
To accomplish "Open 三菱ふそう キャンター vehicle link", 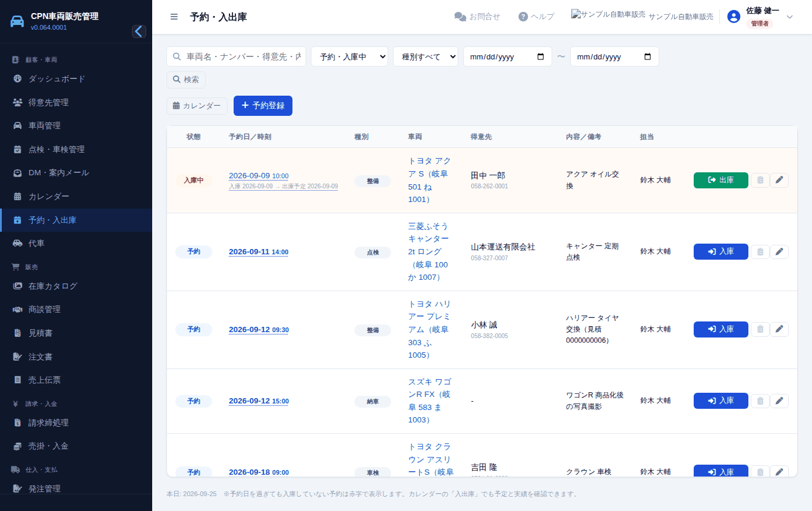I will (429, 251).
